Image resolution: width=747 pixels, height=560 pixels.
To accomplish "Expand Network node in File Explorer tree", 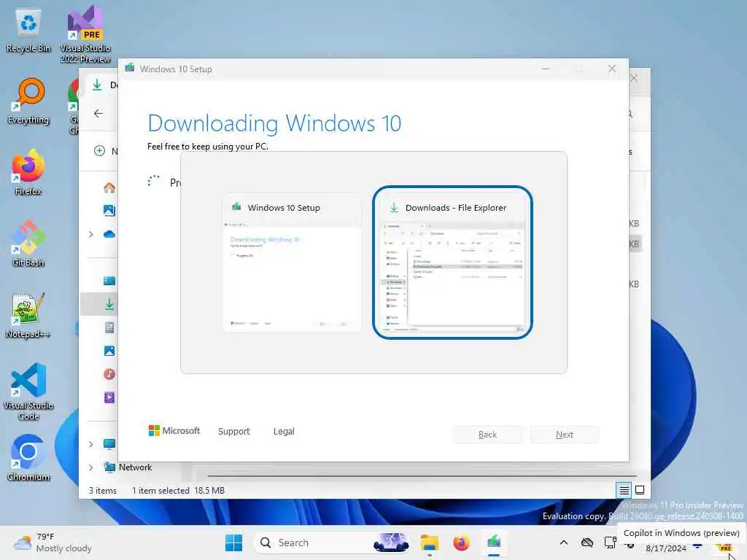I will (91, 467).
